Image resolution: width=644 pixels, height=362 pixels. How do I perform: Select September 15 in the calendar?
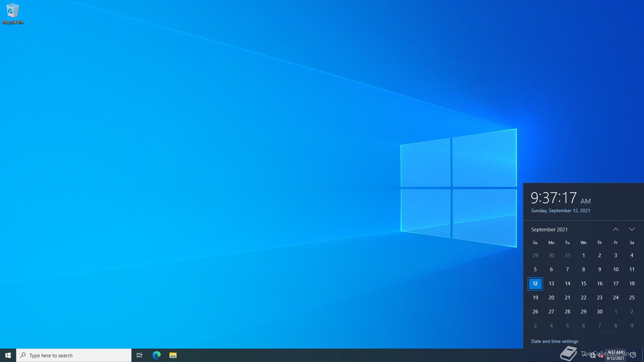[584, 284]
